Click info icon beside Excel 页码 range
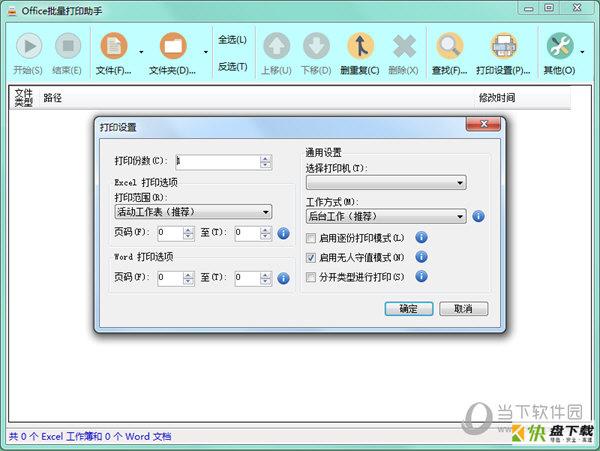The width and height of the screenshot is (600, 451). pos(283,233)
